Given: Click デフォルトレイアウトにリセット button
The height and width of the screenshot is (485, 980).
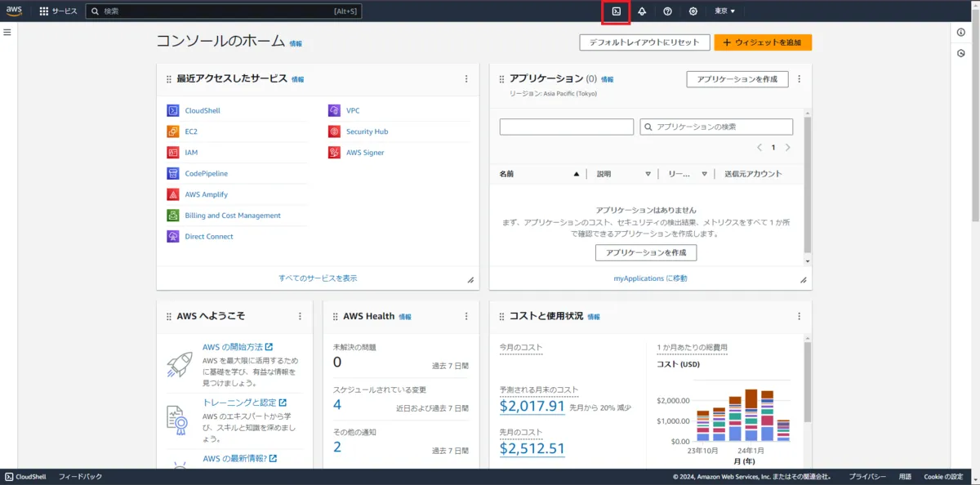Looking at the screenshot, I should coord(644,42).
